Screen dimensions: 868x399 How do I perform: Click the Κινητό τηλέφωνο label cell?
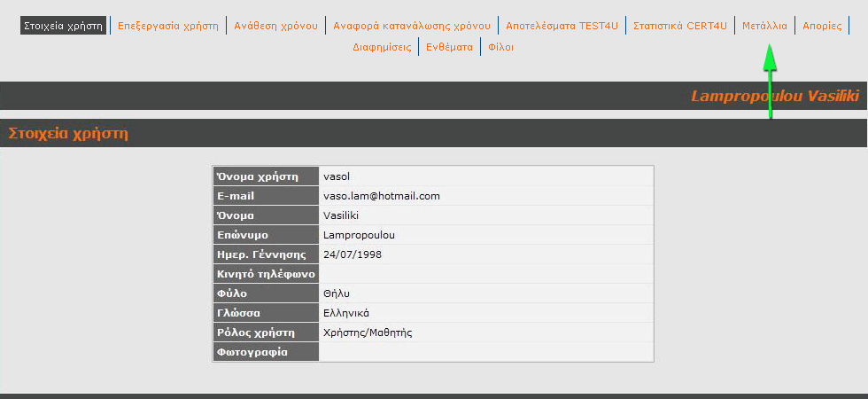click(x=266, y=274)
